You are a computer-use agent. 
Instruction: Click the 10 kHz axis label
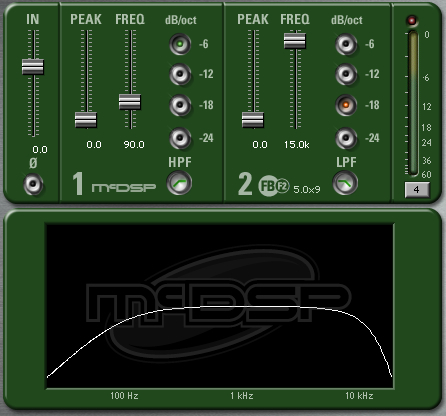coord(359,396)
